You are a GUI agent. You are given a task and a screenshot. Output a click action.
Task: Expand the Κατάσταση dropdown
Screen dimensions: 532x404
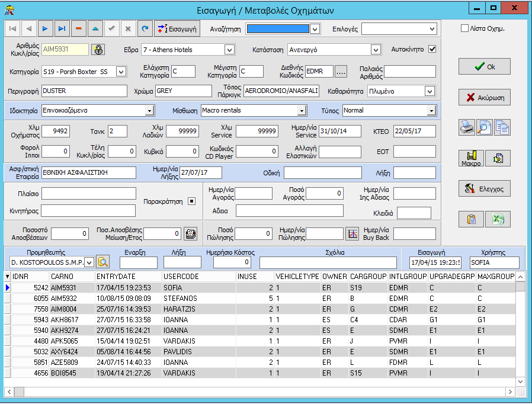point(375,50)
